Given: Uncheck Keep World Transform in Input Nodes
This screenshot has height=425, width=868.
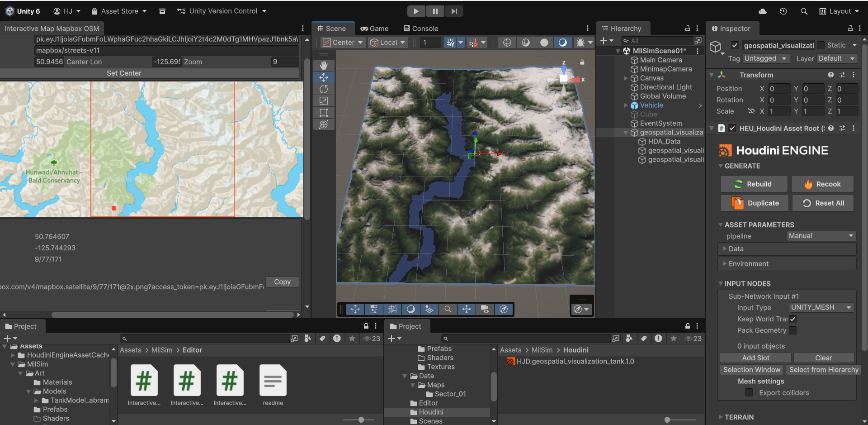Looking at the screenshot, I should 793,319.
